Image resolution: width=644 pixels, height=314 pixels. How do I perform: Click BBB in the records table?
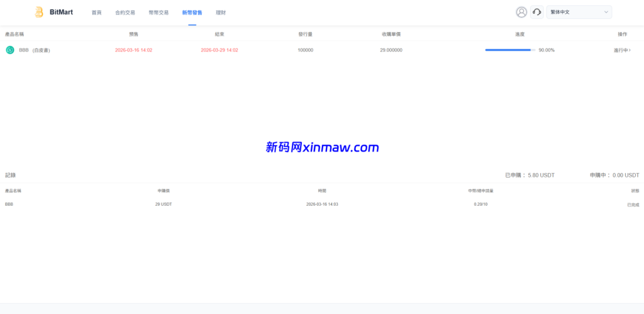[9, 205]
